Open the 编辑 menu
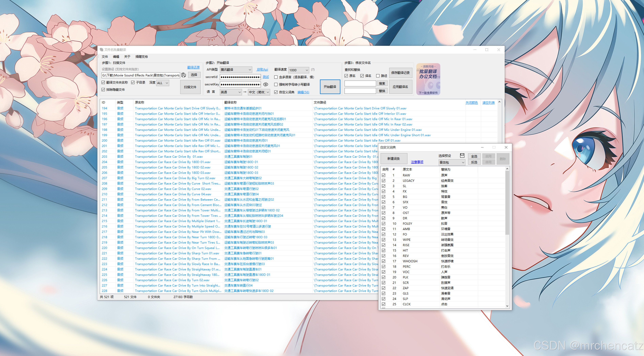Image resolution: width=644 pixels, height=356 pixels. [x=116, y=57]
